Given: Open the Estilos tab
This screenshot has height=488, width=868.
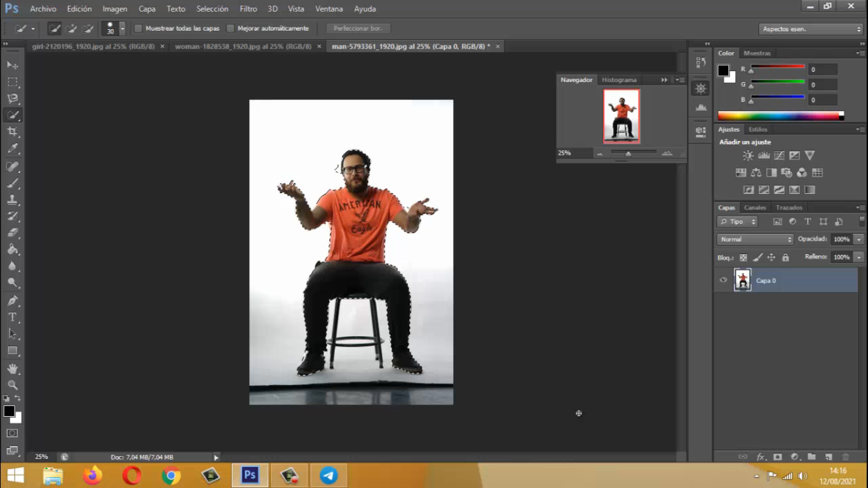Looking at the screenshot, I should (x=758, y=130).
